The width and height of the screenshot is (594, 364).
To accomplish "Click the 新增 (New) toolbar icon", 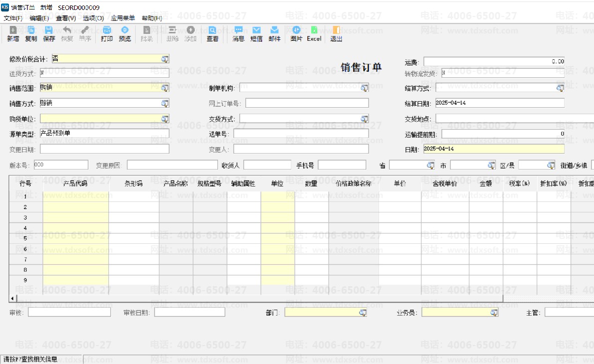I will tap(12, 34).
